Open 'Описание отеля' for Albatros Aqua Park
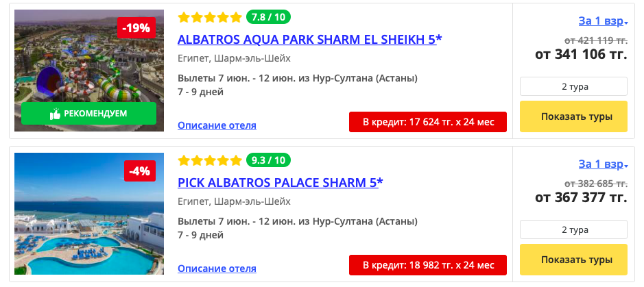 tap(217, 125)
